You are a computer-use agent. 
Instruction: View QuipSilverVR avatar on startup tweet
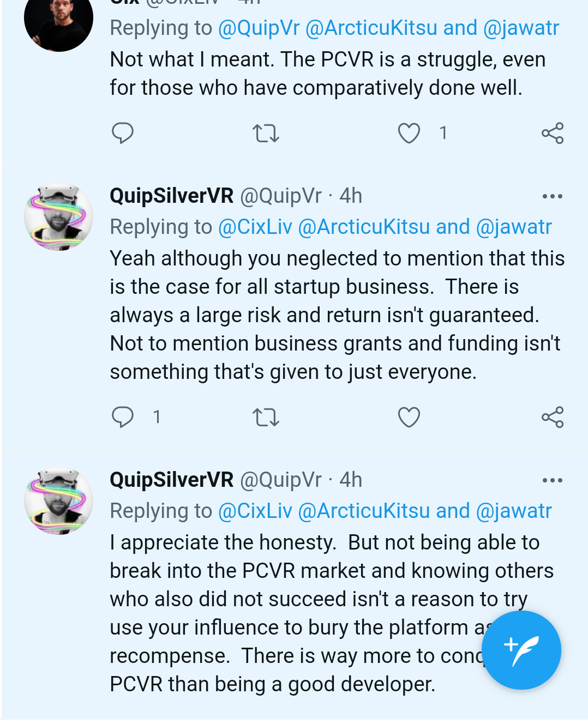58,216
